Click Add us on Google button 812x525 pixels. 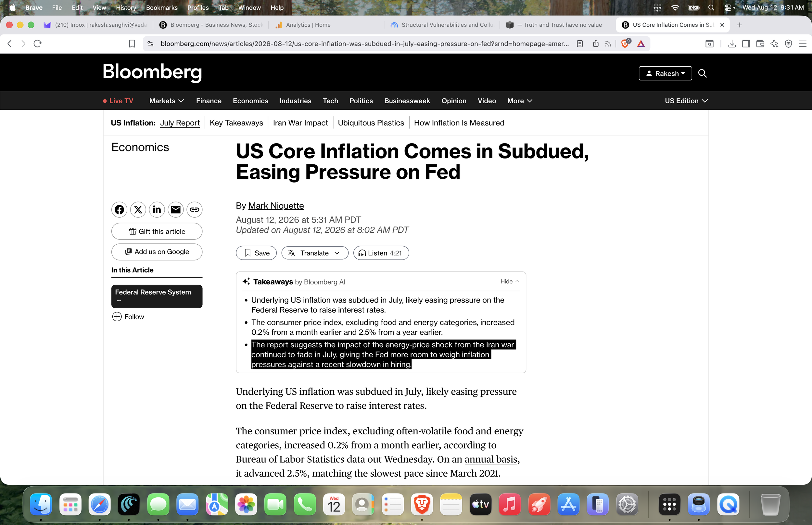pyautogui.click(x=157, y=251)
